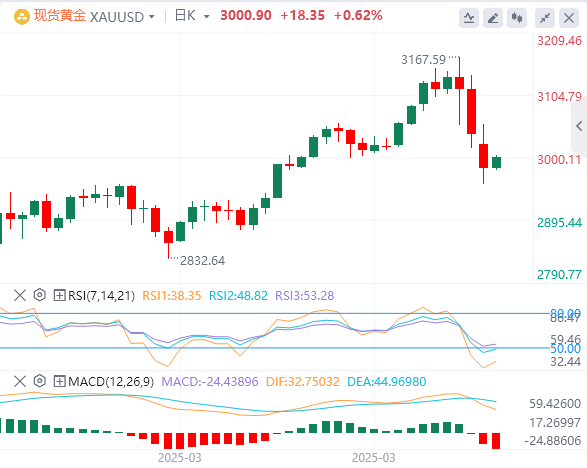Image resolution: width=587 pixels, height=468 pixels.
Task: Click the DEA:44.96980 value
Action: click(x=387, y=382)
